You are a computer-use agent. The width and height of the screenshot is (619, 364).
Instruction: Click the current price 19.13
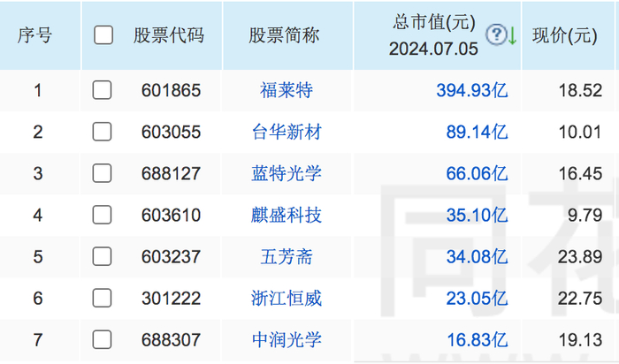click(x=580, y=340)
